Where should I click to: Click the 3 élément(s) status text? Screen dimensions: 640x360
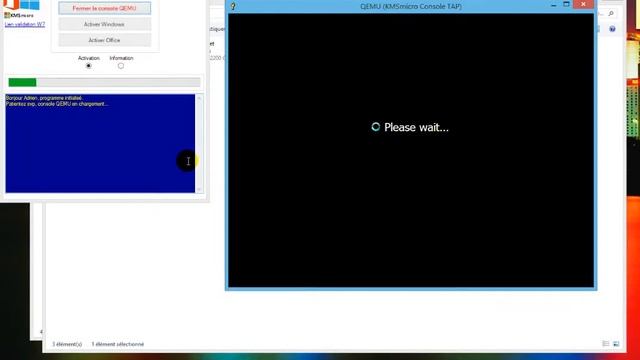click(67, 344)
